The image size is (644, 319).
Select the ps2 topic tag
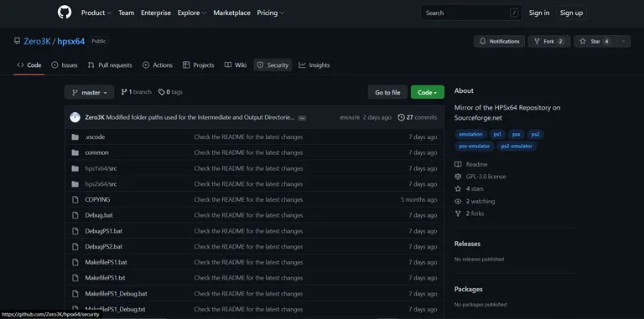click(x=535, y=134)
